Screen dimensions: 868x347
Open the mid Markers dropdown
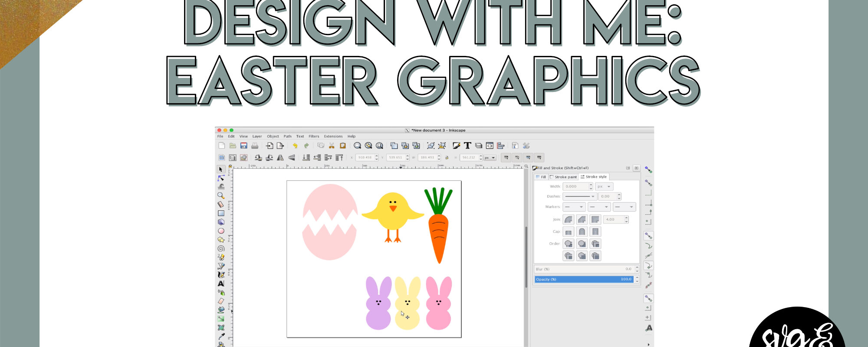599,207
